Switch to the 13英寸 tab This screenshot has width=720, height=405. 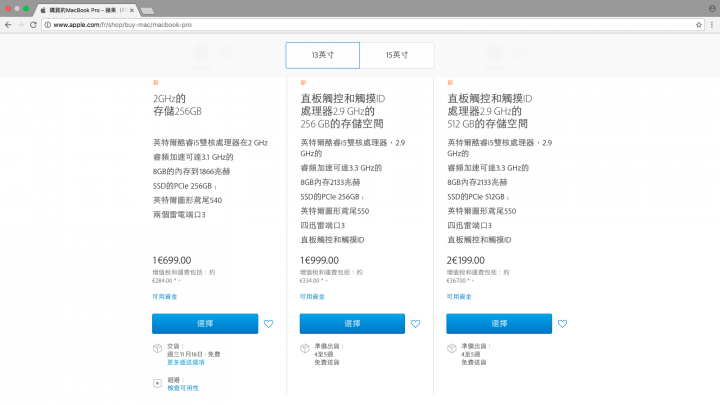(322, 55)
